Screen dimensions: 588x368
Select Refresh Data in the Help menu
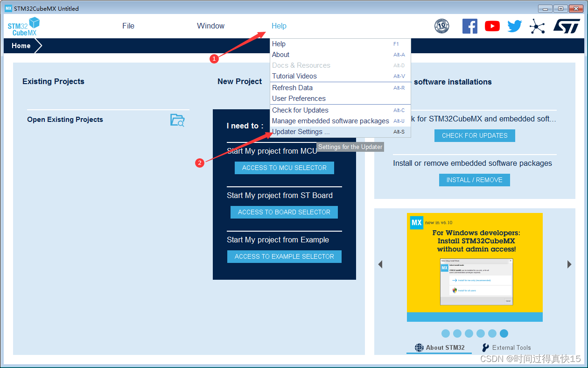[341, 88]
